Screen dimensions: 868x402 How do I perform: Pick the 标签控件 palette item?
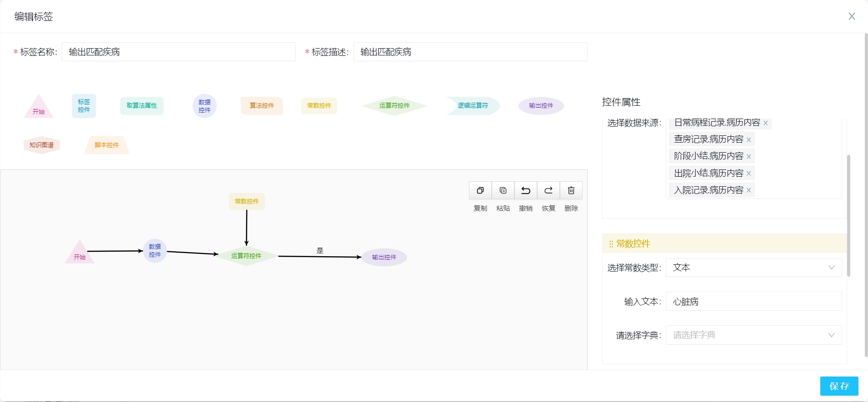pyautogui.click(x=84, y=106)
